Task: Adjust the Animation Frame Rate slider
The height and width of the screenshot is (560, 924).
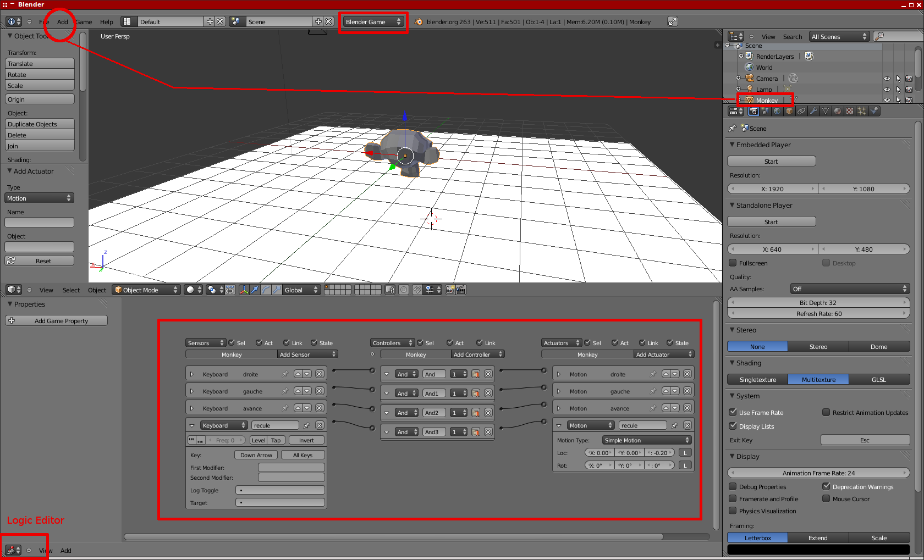Action: 818,473
